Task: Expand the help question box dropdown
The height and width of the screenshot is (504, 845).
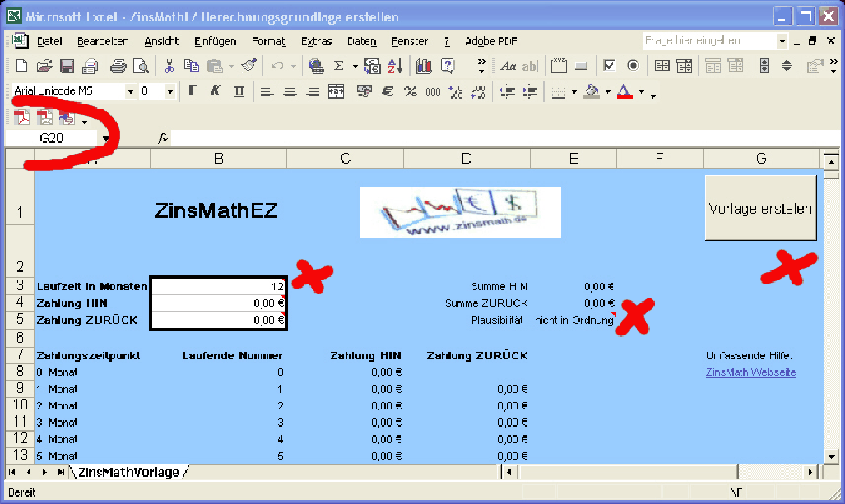Action: coord(782,41)
